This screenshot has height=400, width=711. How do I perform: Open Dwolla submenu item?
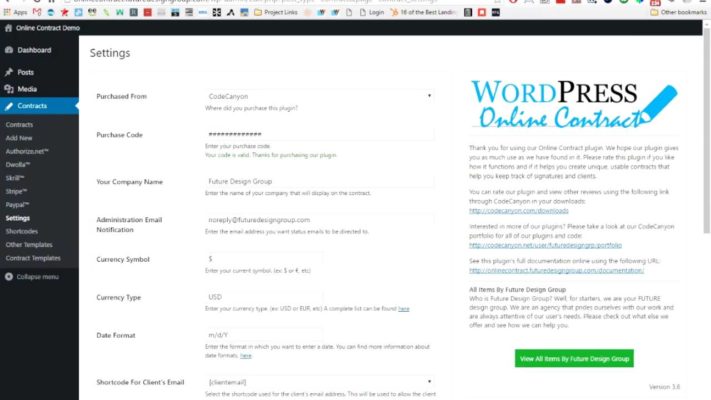coord(18,165)
